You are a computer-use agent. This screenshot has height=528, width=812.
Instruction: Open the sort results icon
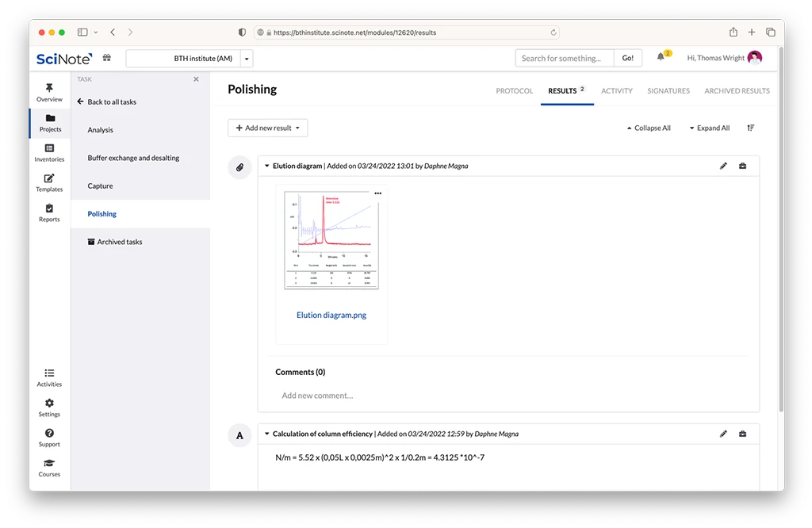(751, 128)
